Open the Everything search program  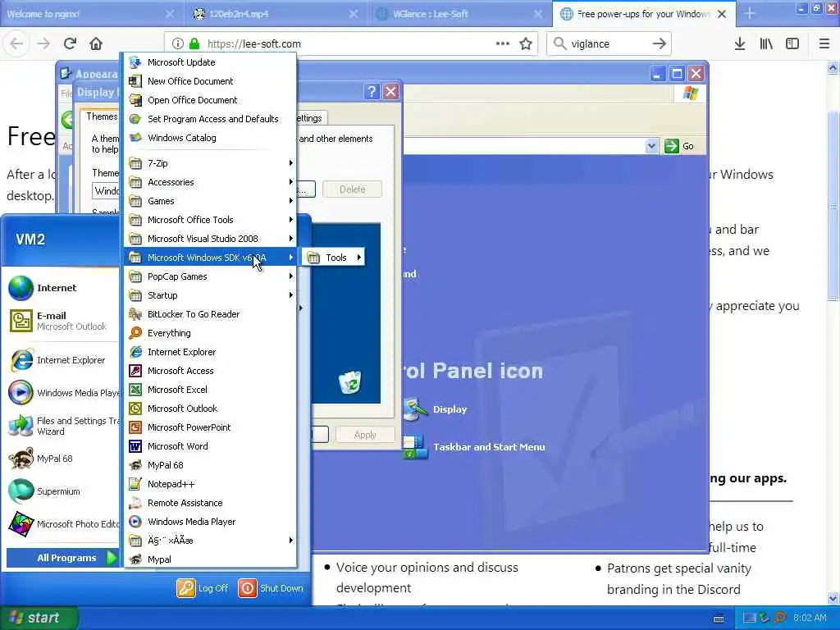210,333
